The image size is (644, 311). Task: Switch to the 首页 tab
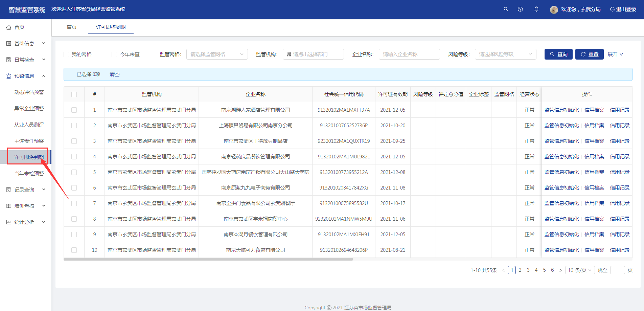(71, 27)
